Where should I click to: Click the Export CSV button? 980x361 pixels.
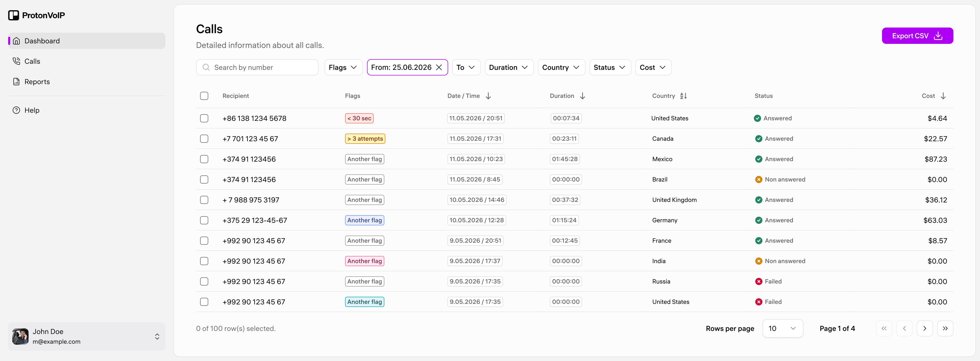[917, 36]
